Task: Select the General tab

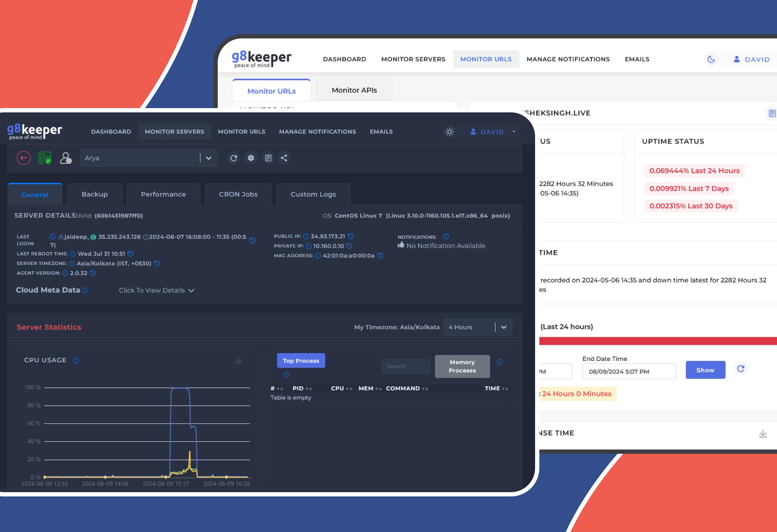Action: (35, 194)
